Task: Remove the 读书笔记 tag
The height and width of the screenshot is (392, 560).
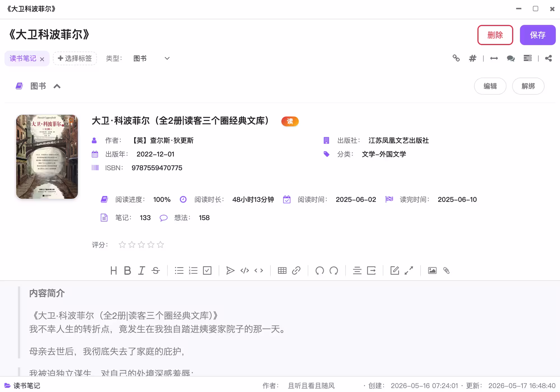Action: pyautogui.click(x=42, y=59)
